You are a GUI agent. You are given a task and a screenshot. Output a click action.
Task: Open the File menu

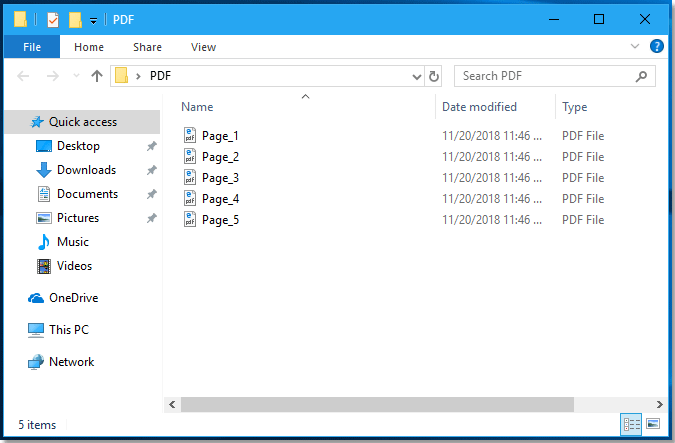click(31, 47)
